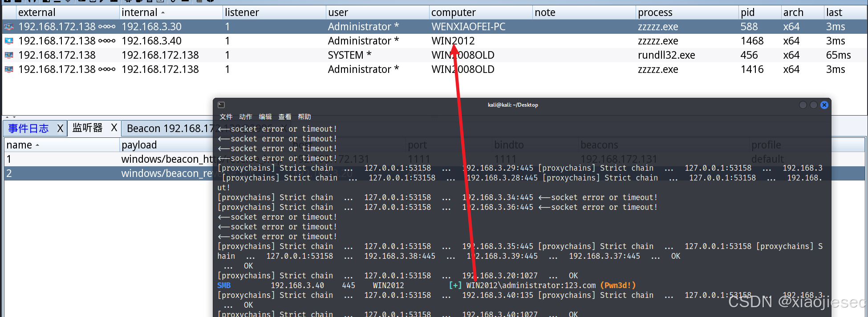Open the 帮助 menu in the terminal
The height and width of the screenshot is (317, 868).
(304, 117)
